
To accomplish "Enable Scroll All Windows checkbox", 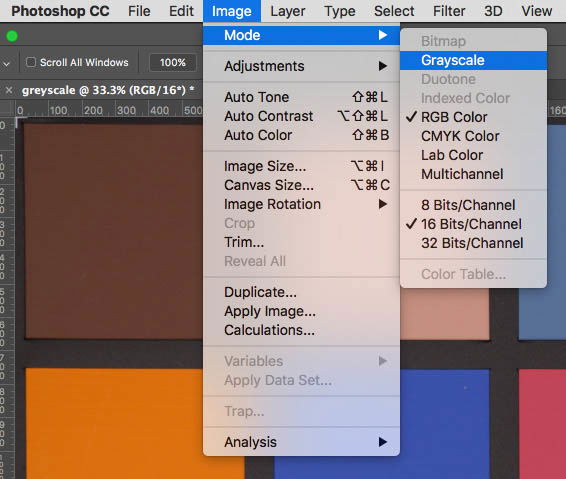I will click(31, 62).
